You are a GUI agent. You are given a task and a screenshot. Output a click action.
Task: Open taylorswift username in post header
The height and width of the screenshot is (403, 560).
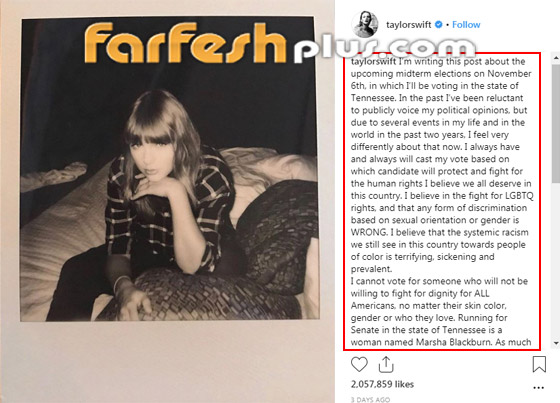(409, 25)
